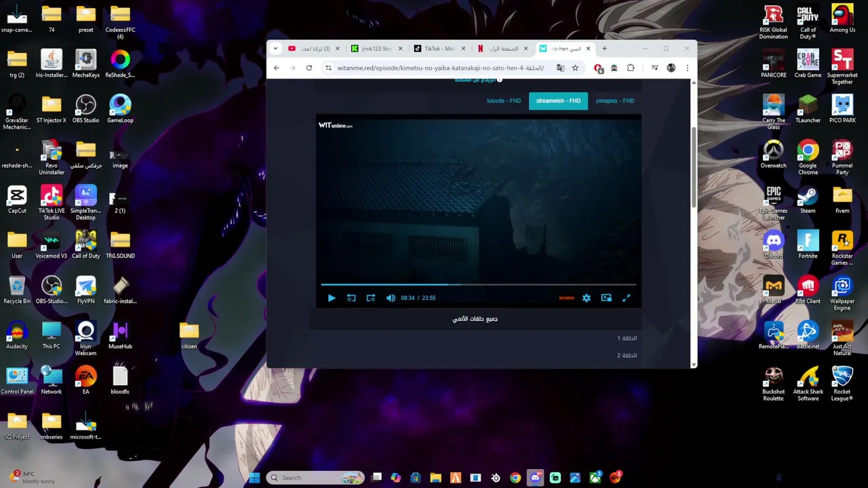868x488 pixels.
Task: Mute the video player volume
Action: click(x=391, y=298)
